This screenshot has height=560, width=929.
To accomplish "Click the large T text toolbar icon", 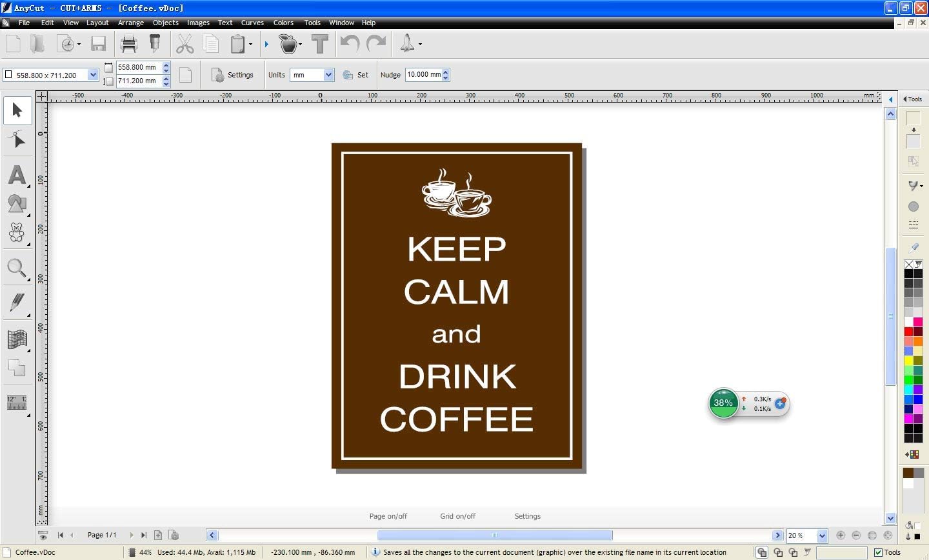I will point(320,44).
